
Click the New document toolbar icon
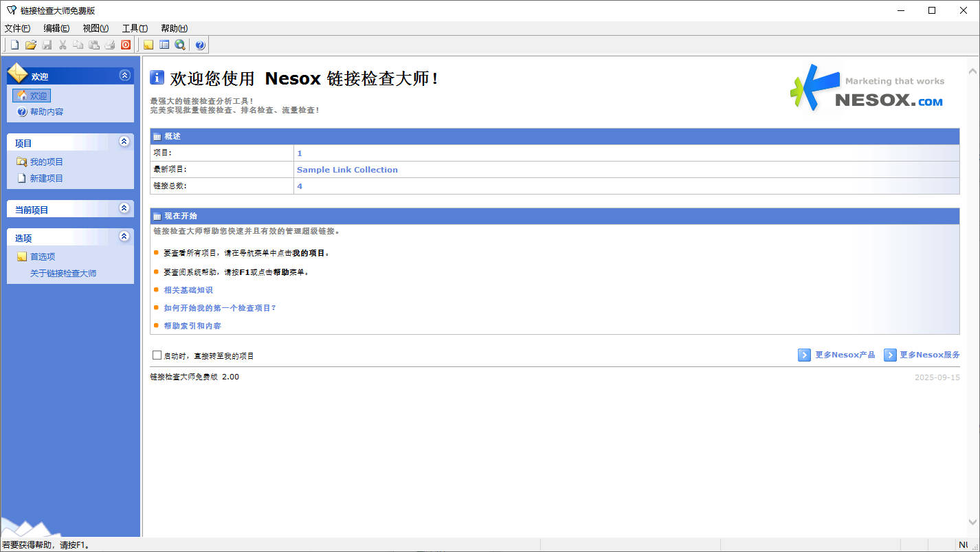[14, 45]
